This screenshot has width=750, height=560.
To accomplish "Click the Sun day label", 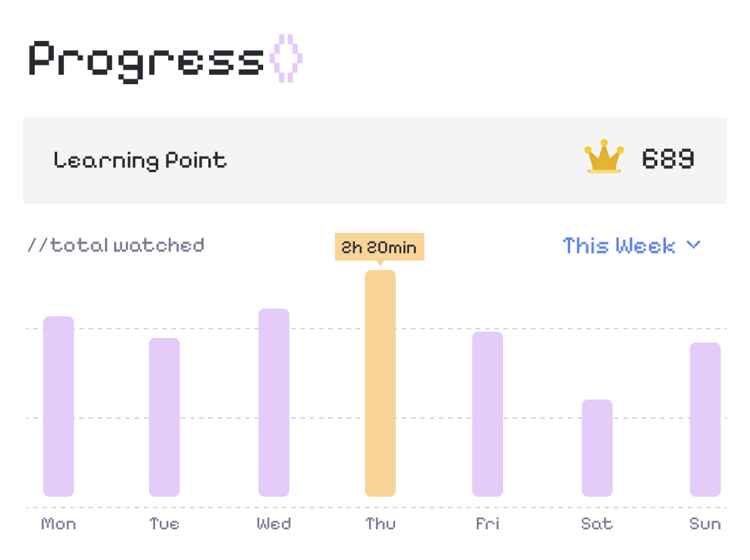I will [x=705, y=525].
